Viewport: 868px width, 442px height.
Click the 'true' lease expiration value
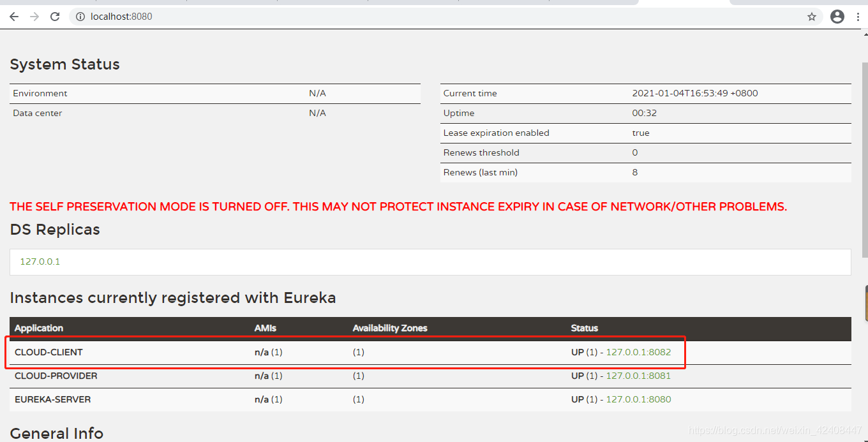(x=641, y=133)
